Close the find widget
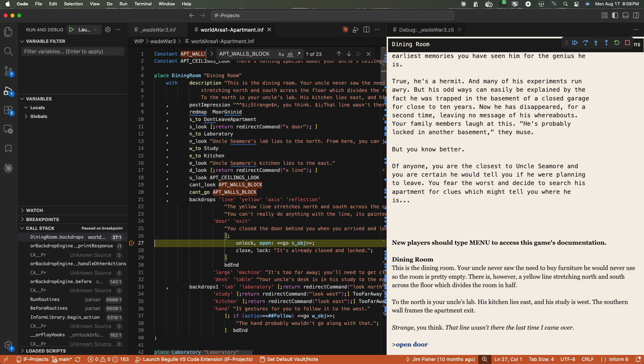644x364 pixels. point(368,54)
